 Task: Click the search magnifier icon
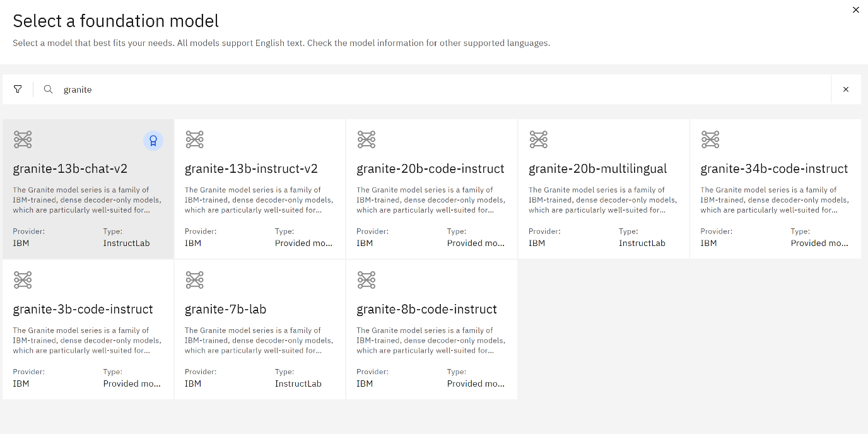48,90
